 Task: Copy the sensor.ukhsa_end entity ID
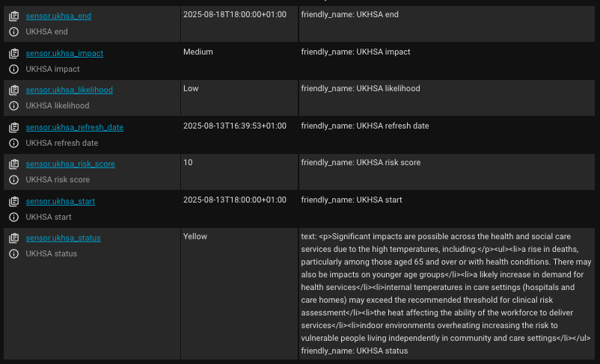tap(13, 16)
